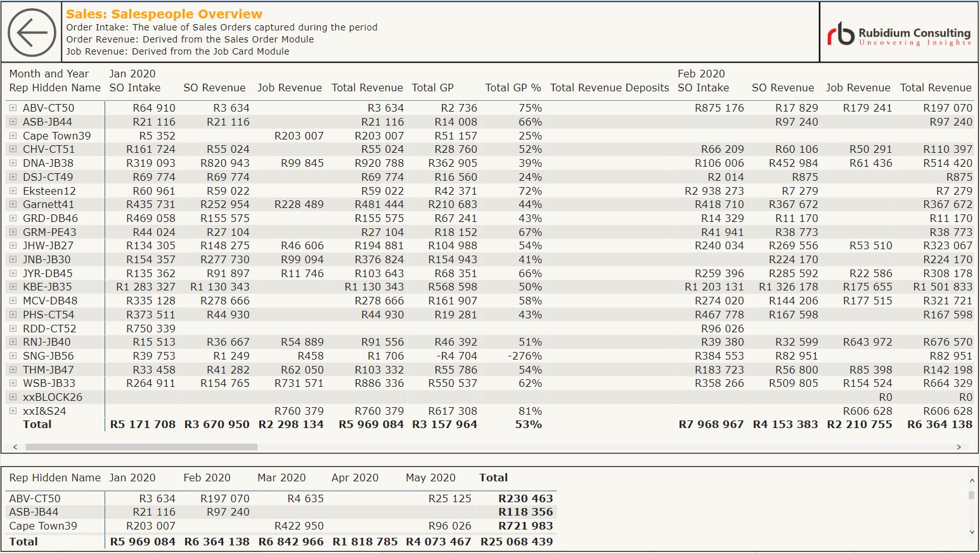Viewport: 980px width, 553px height.
Task: Sort by Total Revenue Deposits column
Action: click(x=609, y=88)
